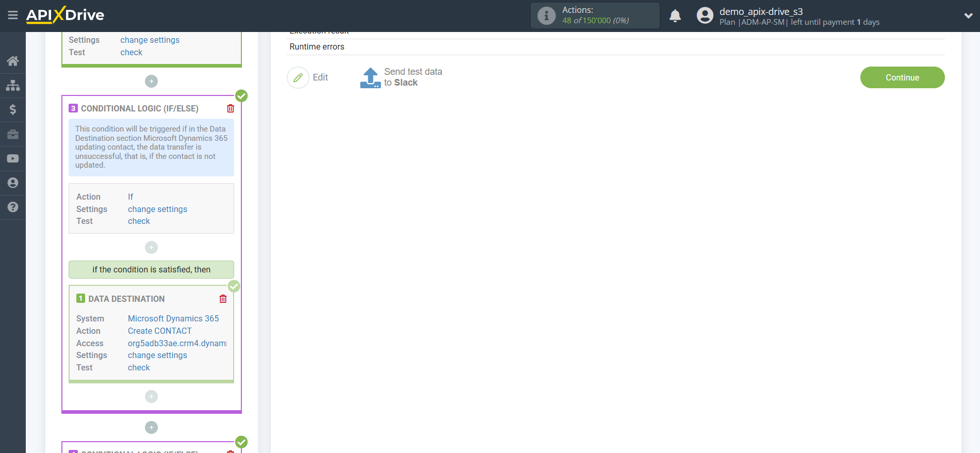Screen dimensions: 980x453
Task: Click the Actions 48 of 150'000 counter
Action: click(x=595, y=15)
